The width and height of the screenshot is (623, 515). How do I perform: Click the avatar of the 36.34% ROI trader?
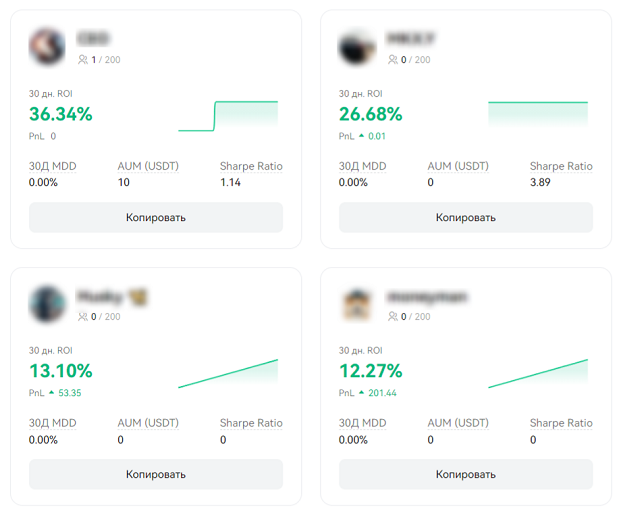click(x=47, y=47)
